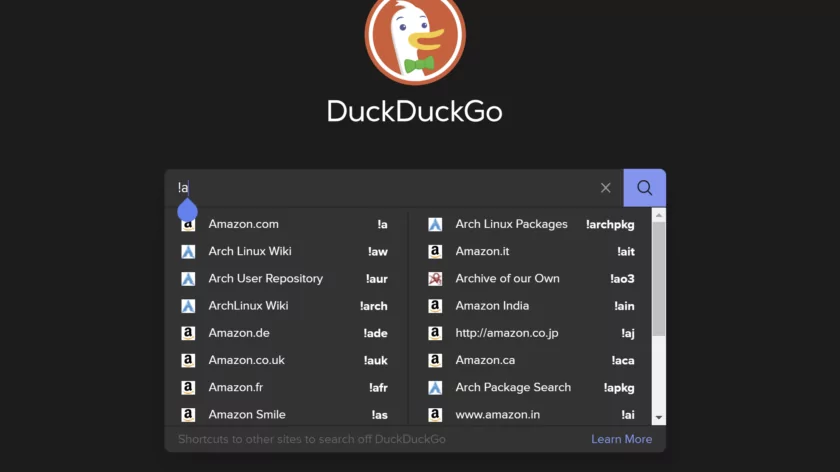The height and width of the screenshot is (472, 840).
Task: Click the !ait bang shortcut
Action: click(626, 252)
